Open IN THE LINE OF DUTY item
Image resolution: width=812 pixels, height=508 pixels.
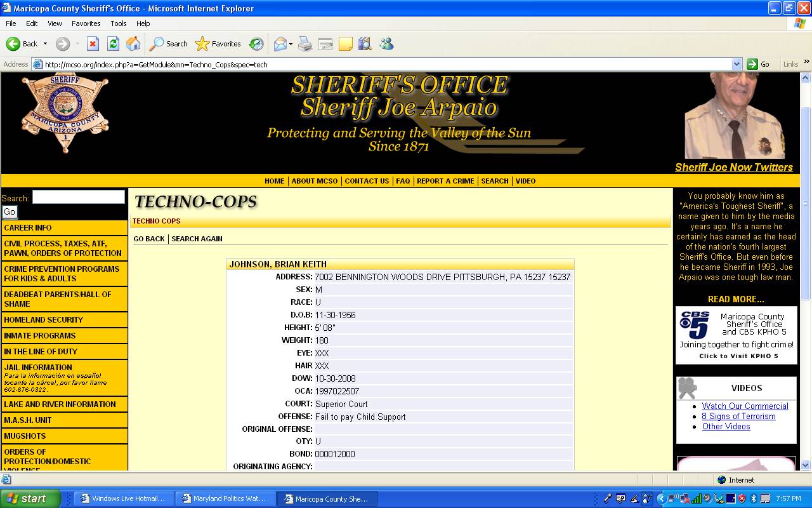(x=65, y=351)
